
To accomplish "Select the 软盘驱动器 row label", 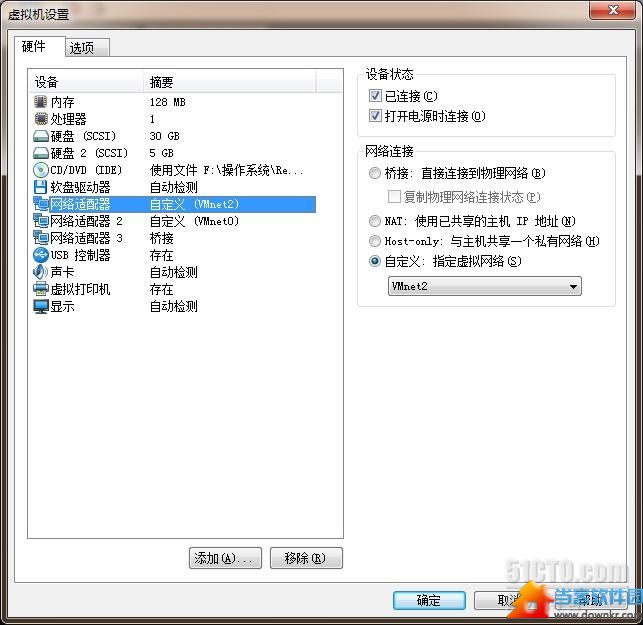I will 80,187.
